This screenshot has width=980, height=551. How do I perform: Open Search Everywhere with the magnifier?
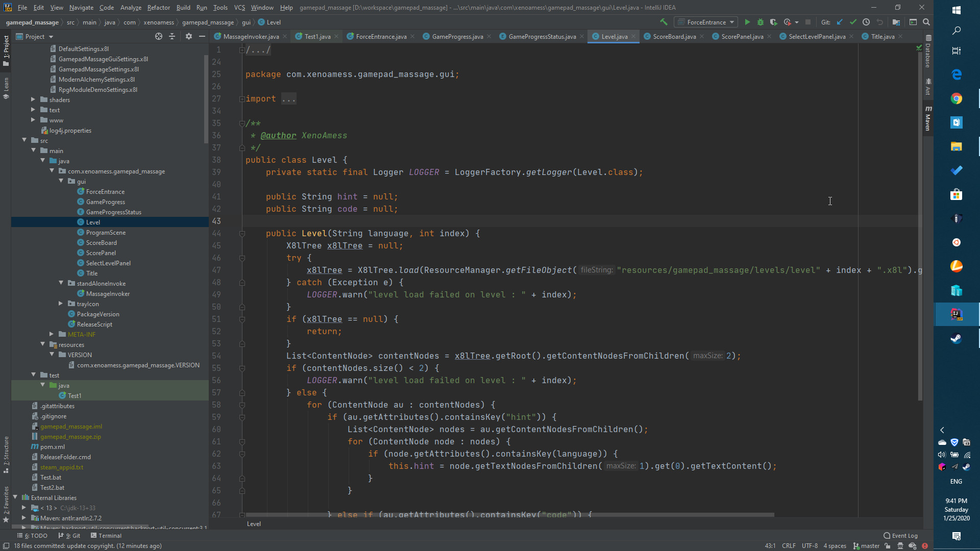927,22
